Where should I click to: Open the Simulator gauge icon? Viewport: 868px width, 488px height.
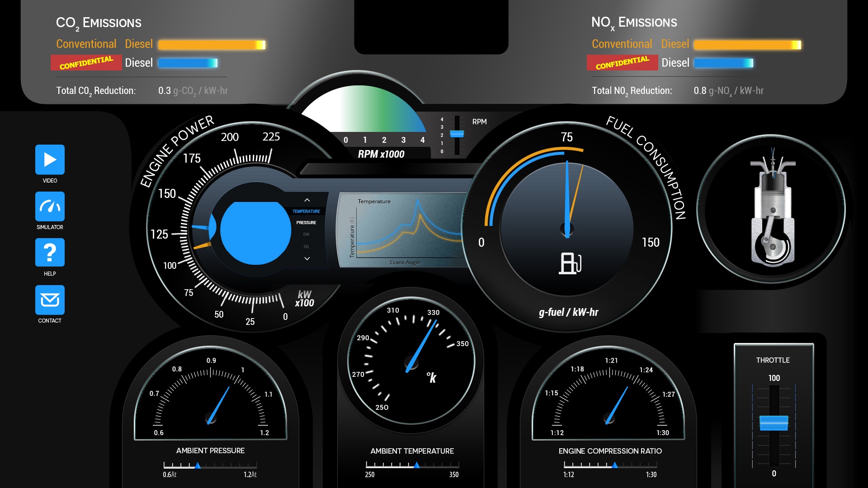pos(50,206)
